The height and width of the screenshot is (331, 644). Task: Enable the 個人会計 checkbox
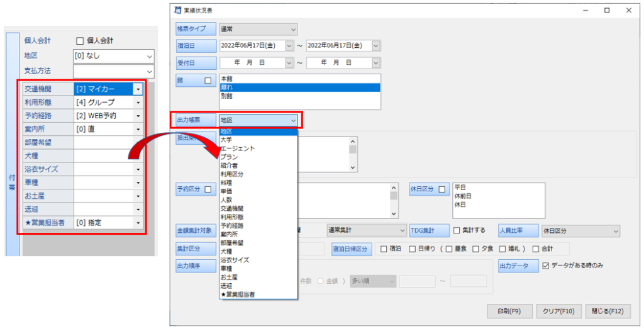(80, 41)
